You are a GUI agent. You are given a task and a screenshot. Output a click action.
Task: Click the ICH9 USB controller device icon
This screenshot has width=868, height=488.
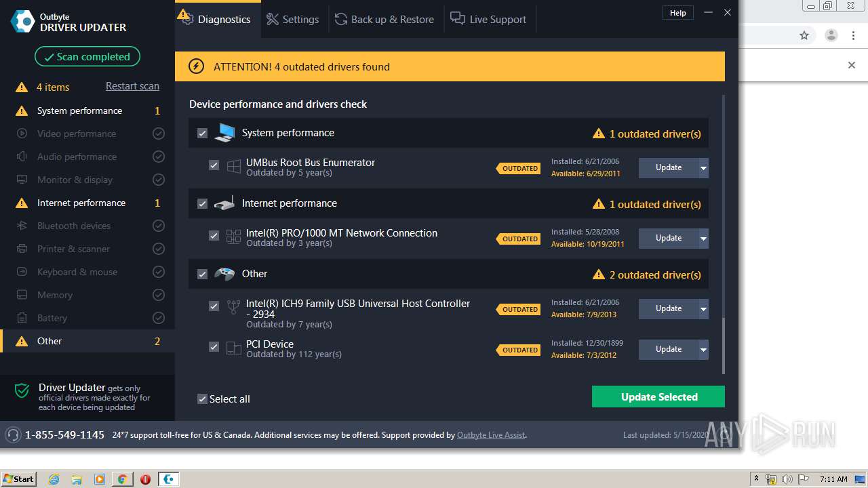point(233,308)
